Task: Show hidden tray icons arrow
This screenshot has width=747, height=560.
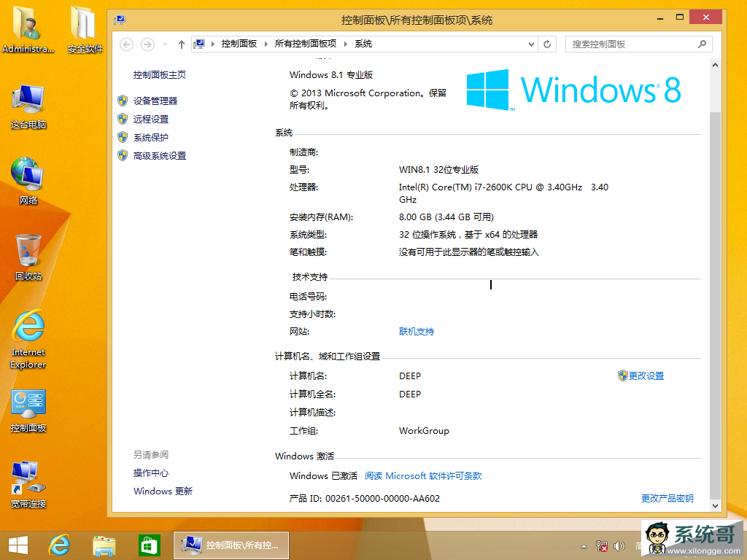Action: pyautogui.click(x=584, y=546)
